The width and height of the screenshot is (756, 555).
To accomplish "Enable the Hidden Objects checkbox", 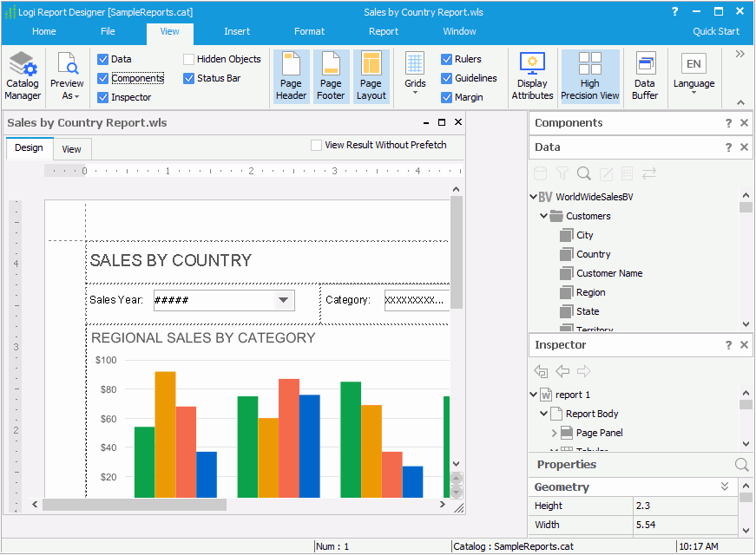I will (189, 60).
